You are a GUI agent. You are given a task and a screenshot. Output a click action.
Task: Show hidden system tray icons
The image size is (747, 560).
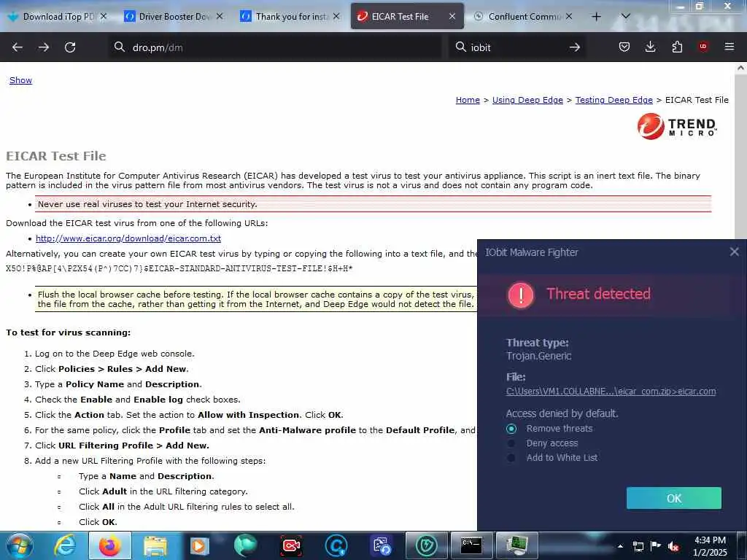click(x=620, y=546)
